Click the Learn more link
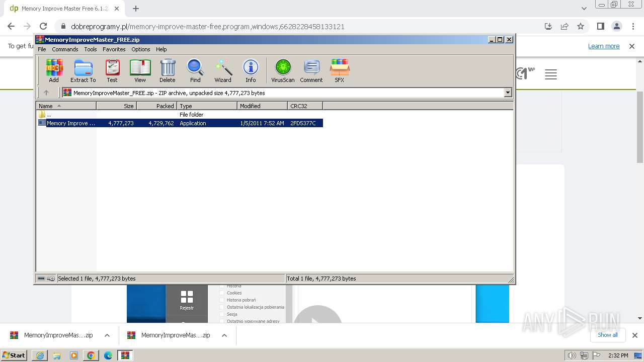Image resolution: width=644 pixels, height=362 pixels. 604,46
